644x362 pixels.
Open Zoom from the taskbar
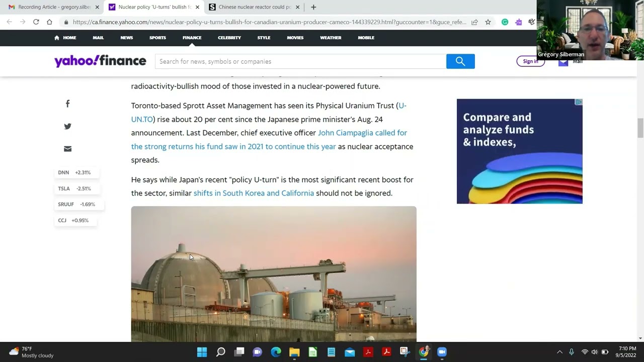point(442,352)
